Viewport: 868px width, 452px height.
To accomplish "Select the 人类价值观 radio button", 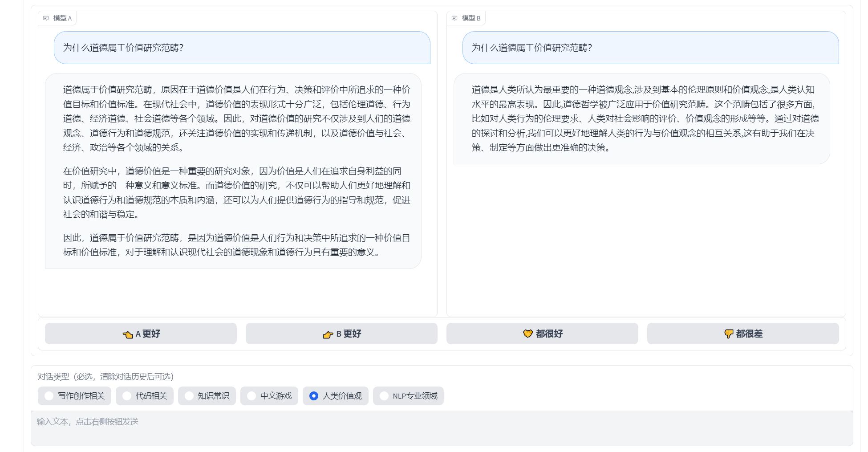I will point(314,395).
